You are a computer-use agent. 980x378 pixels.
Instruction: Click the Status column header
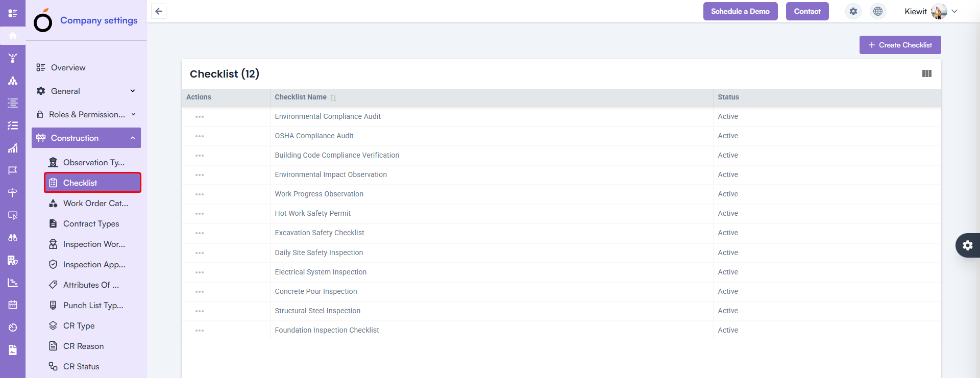[x=728, y=97]
